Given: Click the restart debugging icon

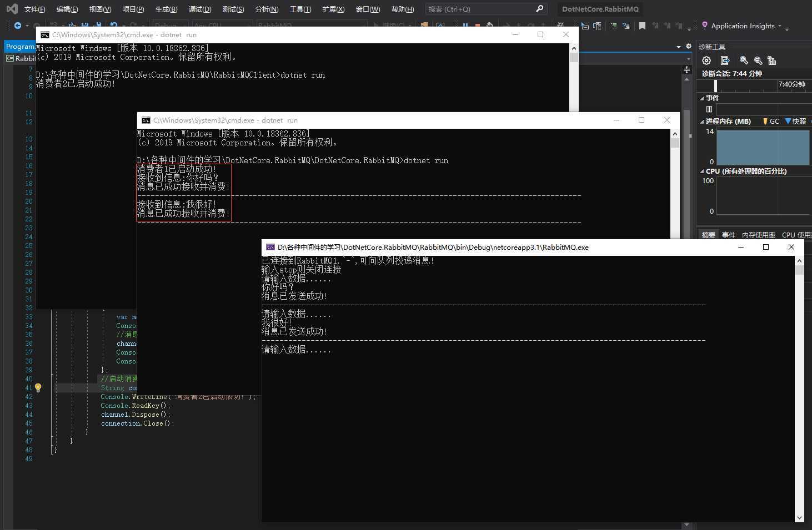Looking at the screenshot, I should coord(490,26).
